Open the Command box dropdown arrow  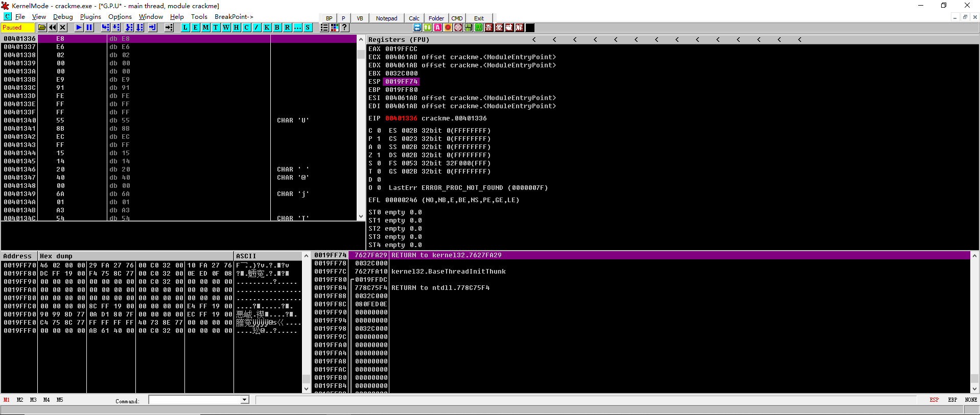pyautogui.click(x=245, y=400)
